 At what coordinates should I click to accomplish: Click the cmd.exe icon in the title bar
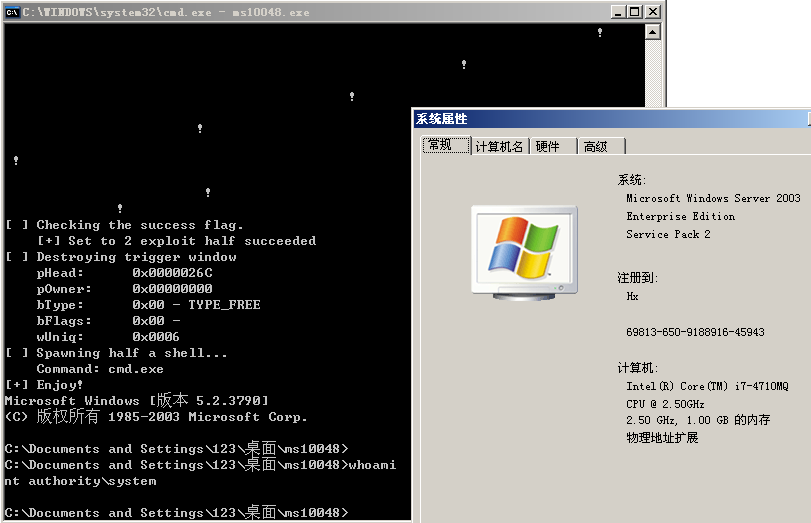(x=13, y=12)
